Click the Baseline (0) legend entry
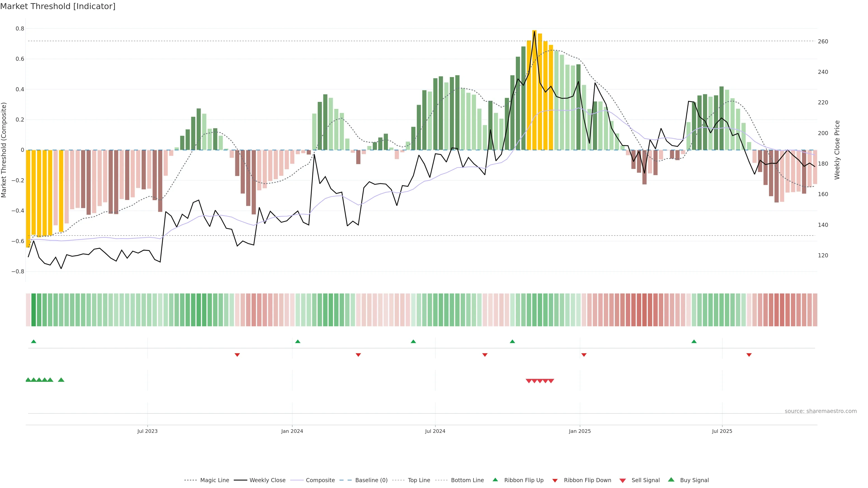868x488 pixels. [371, 480]
